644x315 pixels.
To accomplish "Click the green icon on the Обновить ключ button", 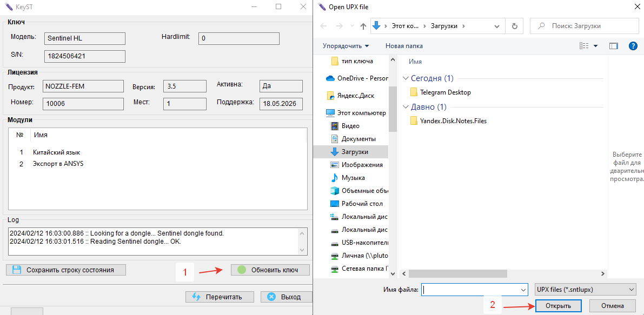I will coord(242,270).
